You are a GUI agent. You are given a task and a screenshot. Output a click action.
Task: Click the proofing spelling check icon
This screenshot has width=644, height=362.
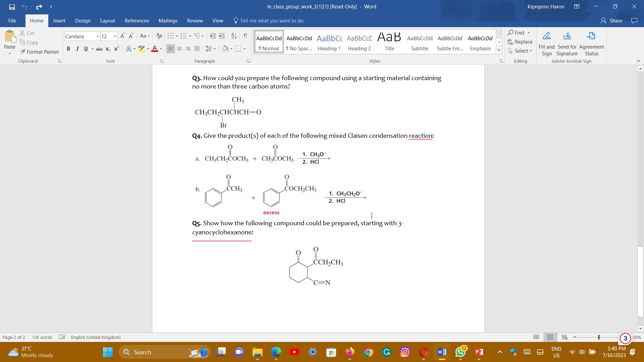62,337
